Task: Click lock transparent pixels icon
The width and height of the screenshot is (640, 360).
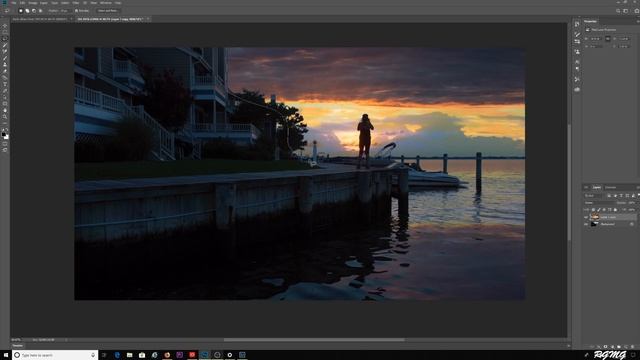Action: click(593, 210)
